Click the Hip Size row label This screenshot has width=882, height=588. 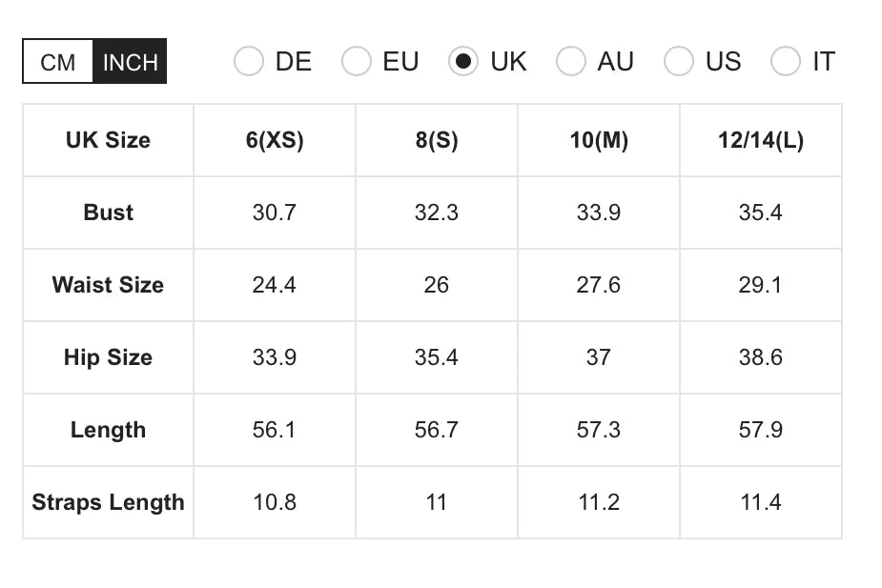108,357
